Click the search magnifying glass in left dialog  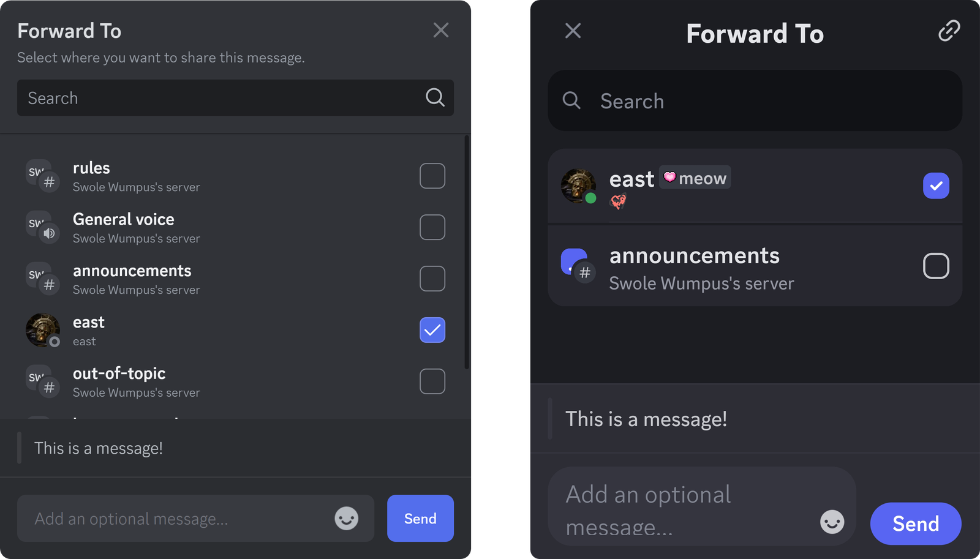435,97
